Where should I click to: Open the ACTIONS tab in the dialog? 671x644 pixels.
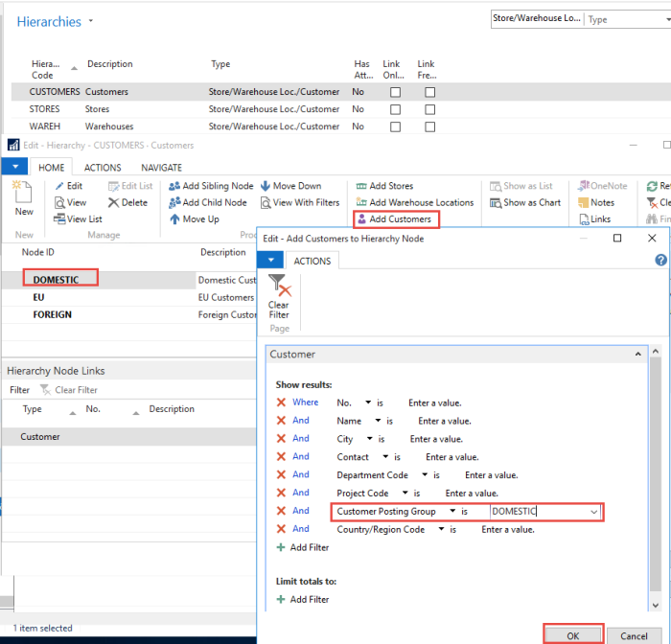[x=312, y=261]
